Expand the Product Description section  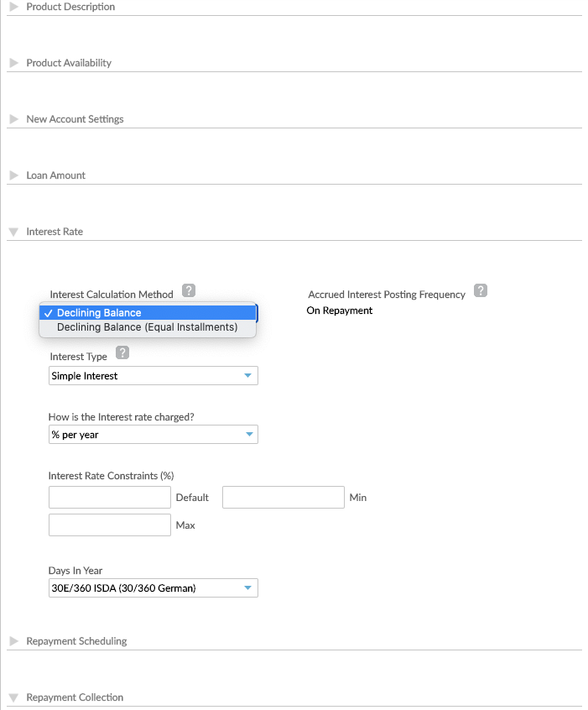13,6
